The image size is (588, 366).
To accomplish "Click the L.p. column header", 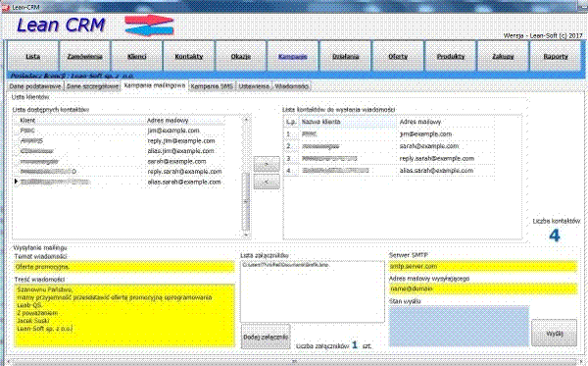I will pos(291,122).
